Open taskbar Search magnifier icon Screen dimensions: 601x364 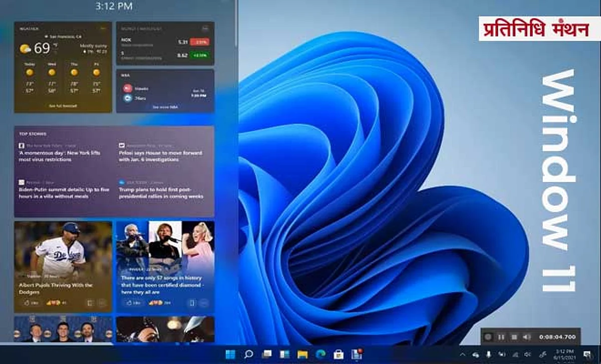248,354
